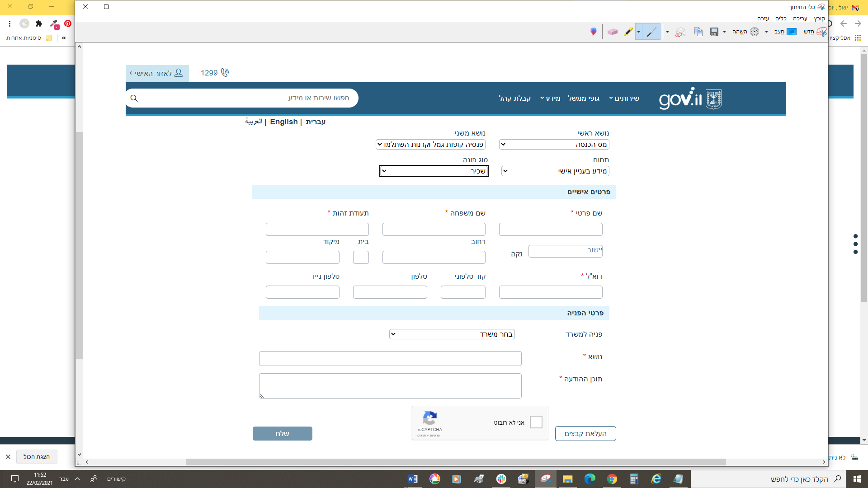The width and height of the screenshot is (868, 488).
Task: Click the send snip envelope icon
Action: coord(680,32)
